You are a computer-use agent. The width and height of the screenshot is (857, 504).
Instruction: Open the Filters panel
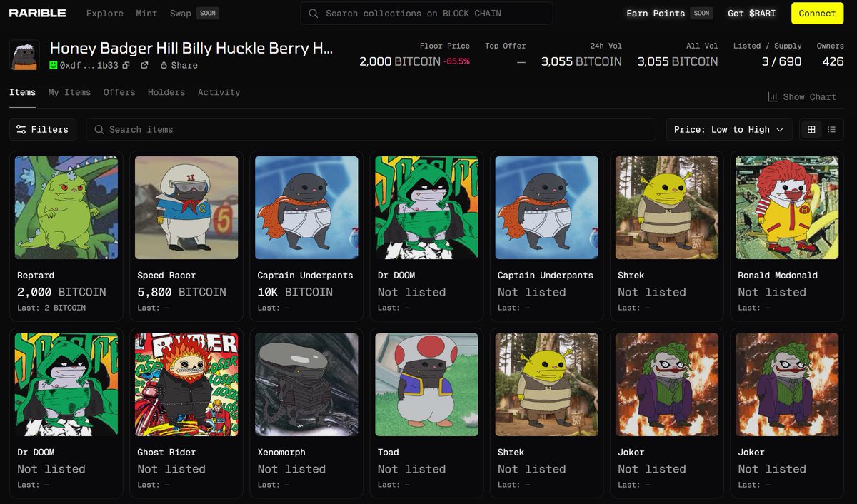43,129
